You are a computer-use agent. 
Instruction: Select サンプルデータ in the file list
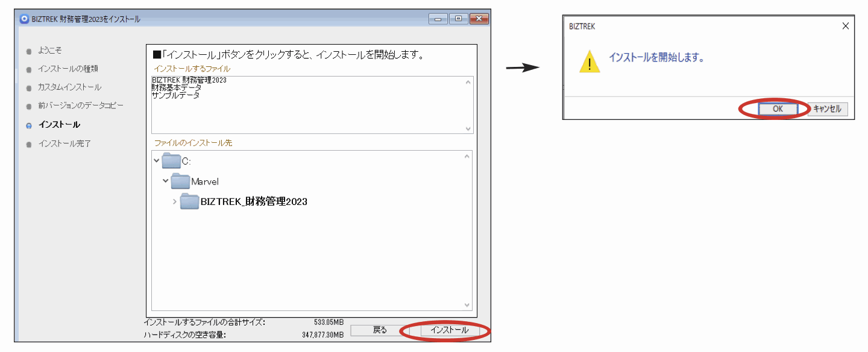tap(175, 95)
